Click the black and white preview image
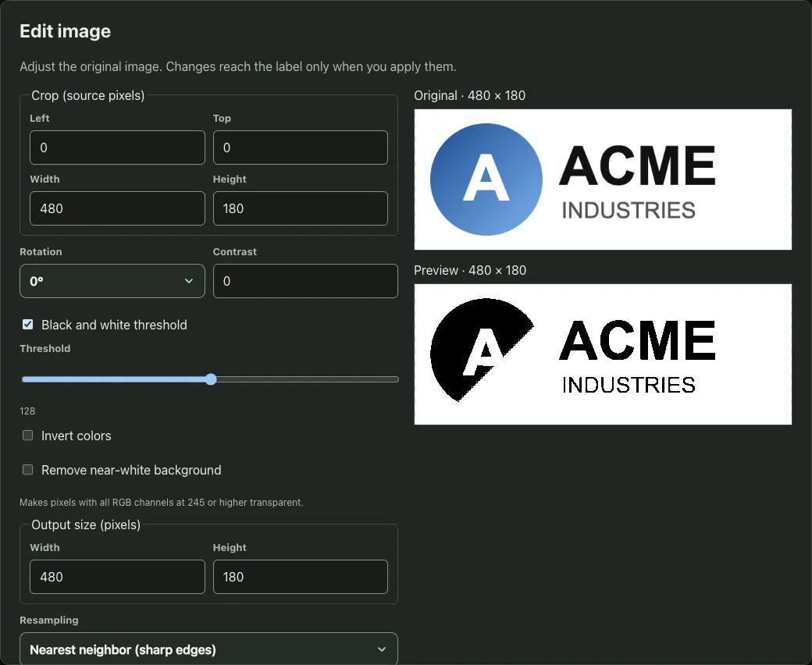This screenshot has width=812, height=665. [603, 354]
